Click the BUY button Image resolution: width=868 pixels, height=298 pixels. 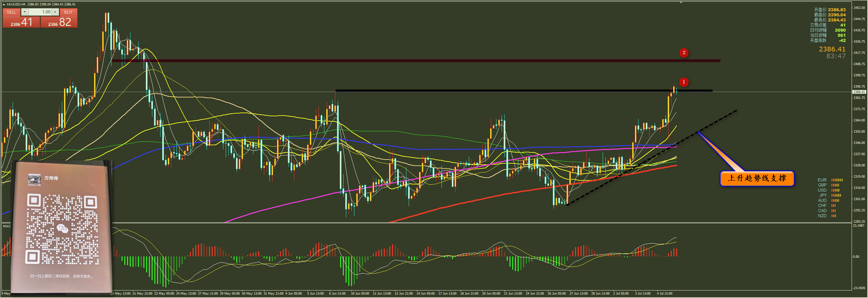coord(68,12)
